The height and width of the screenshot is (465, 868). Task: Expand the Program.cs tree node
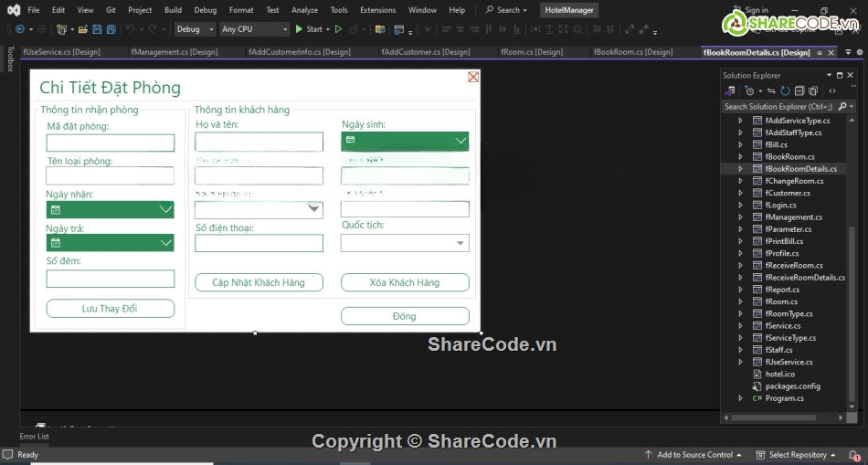[x=740, y=398]
